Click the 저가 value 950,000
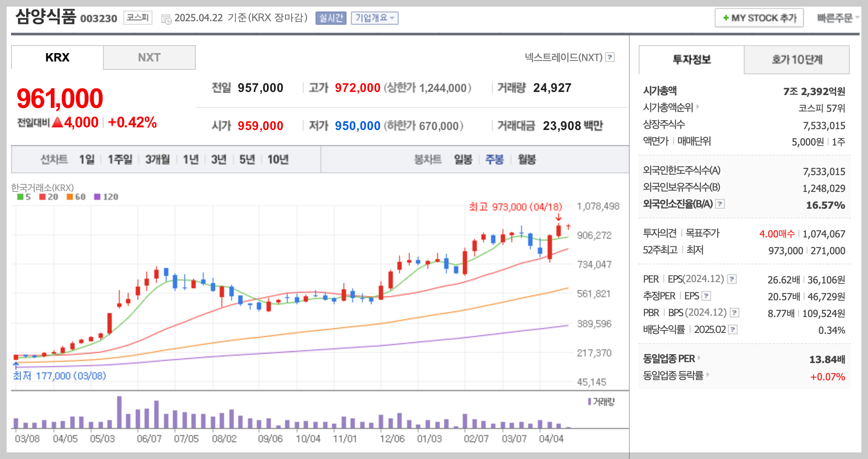Image resolution: width=868 pixels, height=459 pixels. click(358, 126)
